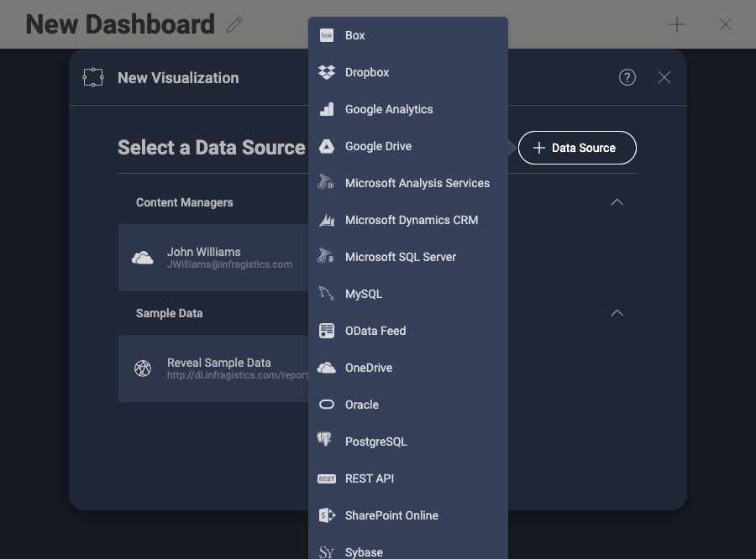Click the Google Analytics bar chart icon
This screenshot has height=559, width=756.
pyautogui.click(x=327, y=109)
